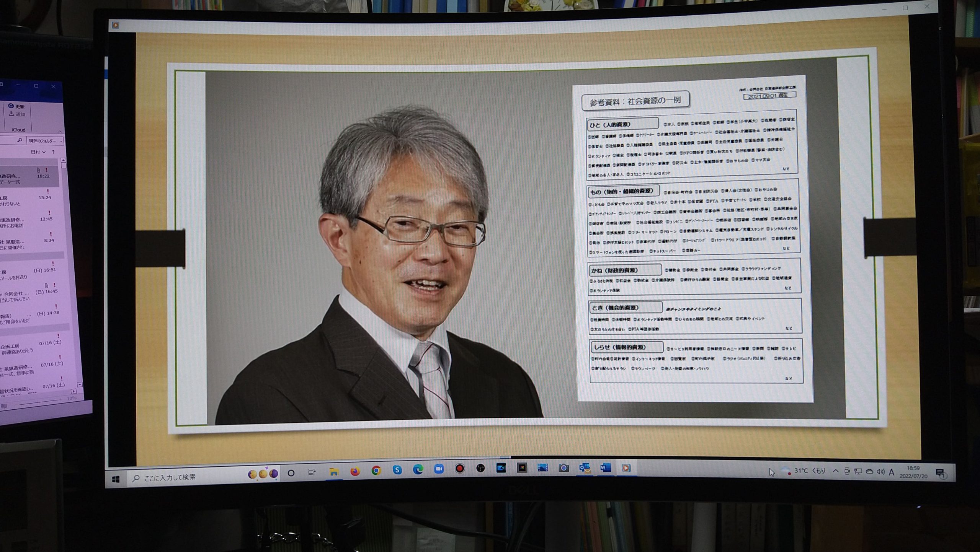The height and width of the screenshot is (552, 980).
Task: Click the active media player taskbar icon
Action: click(x=626, y=468)
